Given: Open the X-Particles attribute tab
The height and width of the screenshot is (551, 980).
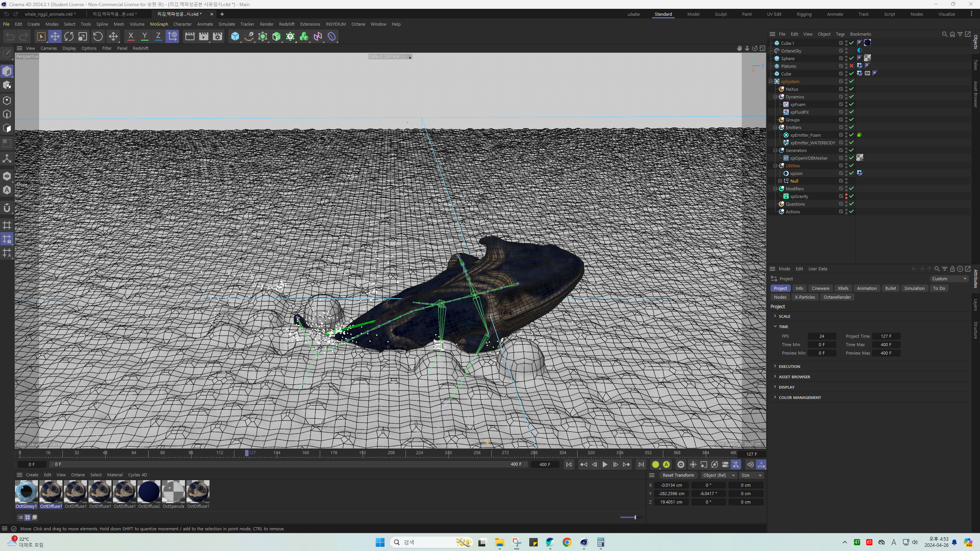Looking at the screenshot, I should 805,297.
